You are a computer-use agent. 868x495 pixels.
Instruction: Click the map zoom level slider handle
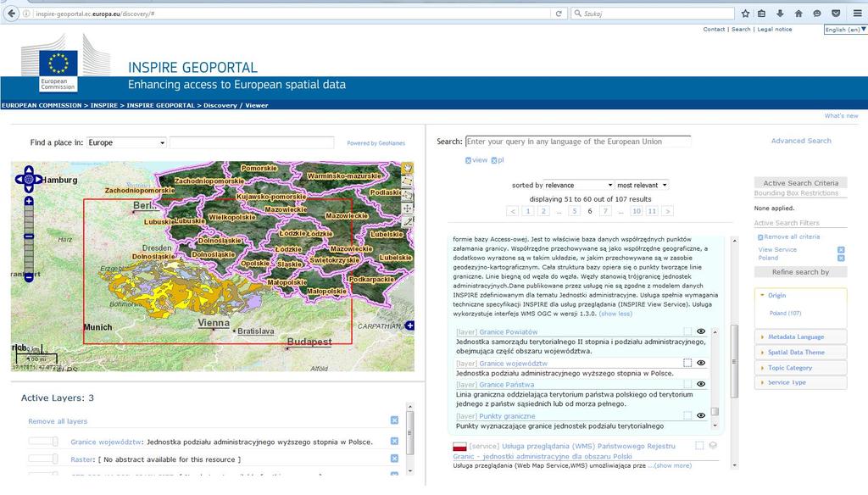coord(29,236)
